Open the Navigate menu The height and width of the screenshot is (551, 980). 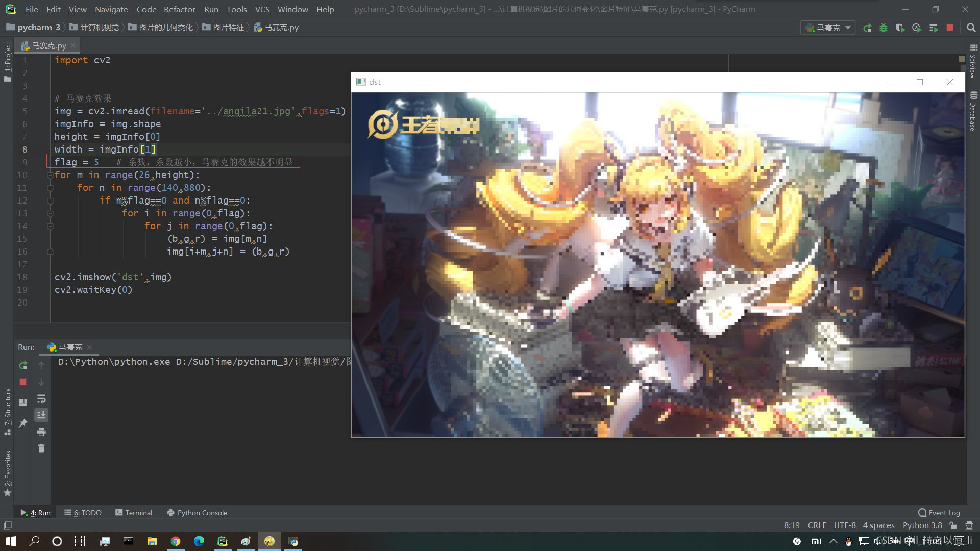(111, 9)
